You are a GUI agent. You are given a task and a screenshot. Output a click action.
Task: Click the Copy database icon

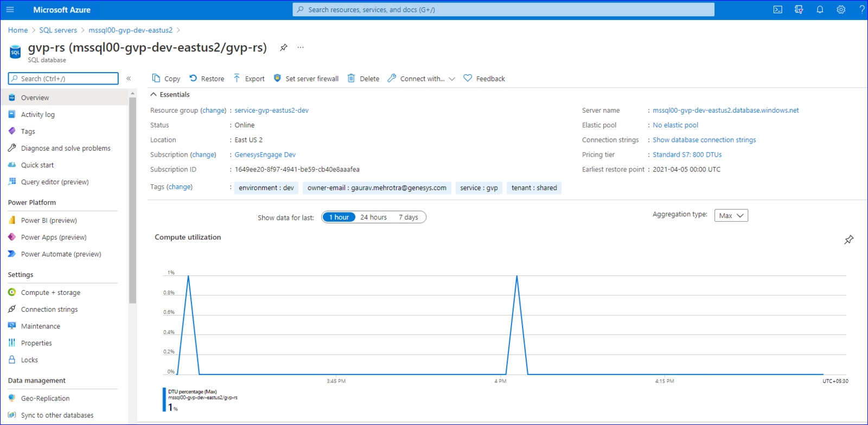pos(156,78)
